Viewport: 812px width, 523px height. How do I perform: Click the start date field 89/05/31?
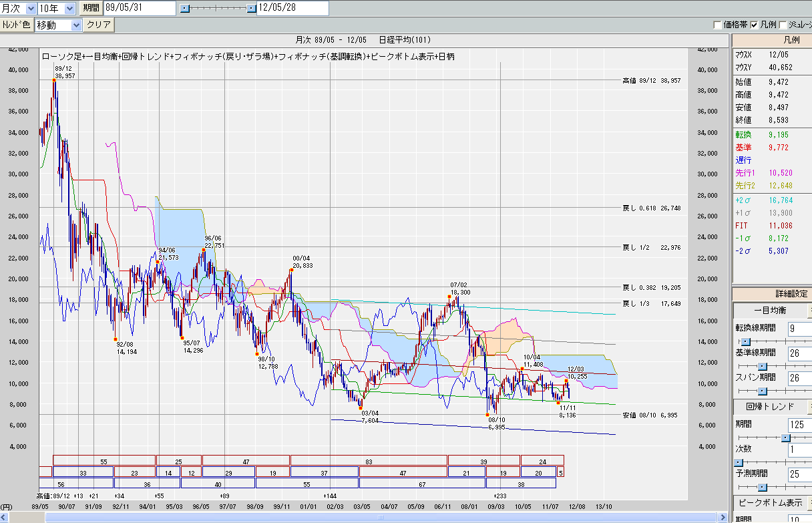point(140,8)
